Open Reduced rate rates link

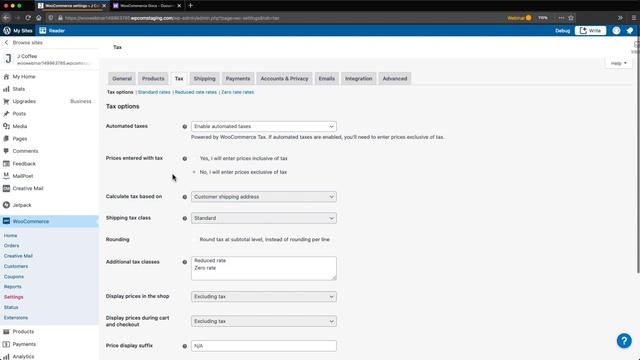click(x=196, y=92)
